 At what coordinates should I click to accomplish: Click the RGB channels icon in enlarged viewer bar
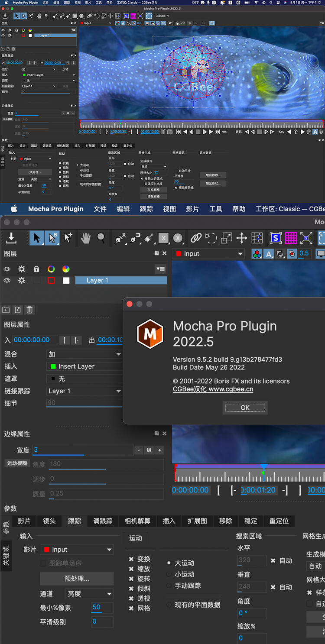pyautogui.click(x=257, y=254)
